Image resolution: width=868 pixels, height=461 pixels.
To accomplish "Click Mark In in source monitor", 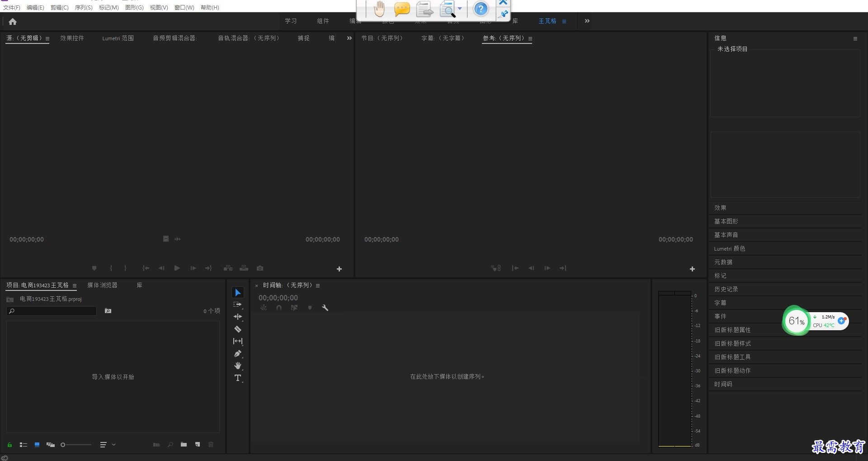I will click(111, 268).
